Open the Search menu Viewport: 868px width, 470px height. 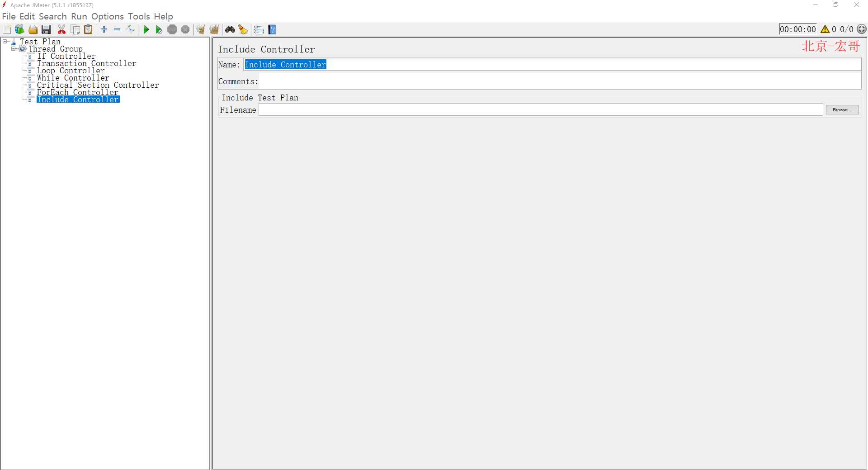[53, 16]
